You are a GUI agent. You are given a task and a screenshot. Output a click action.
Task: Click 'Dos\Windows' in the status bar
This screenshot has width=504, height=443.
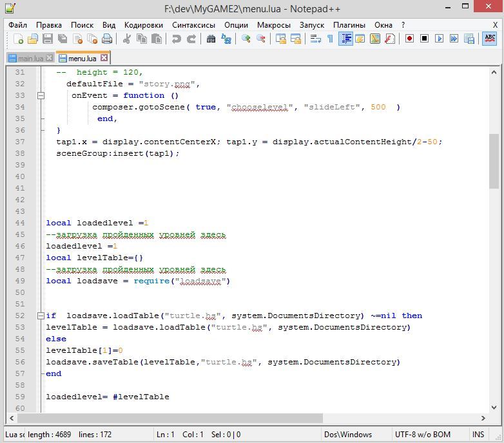click(348, 435)
